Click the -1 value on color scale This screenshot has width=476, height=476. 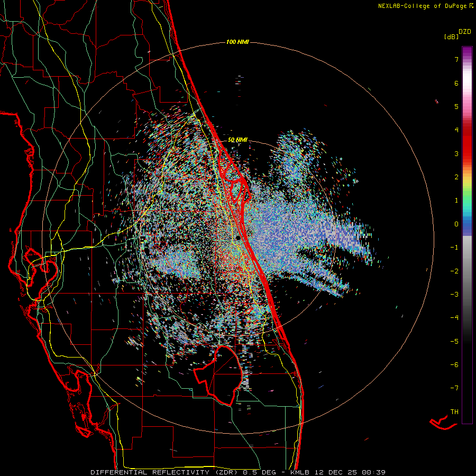point(454,248)
